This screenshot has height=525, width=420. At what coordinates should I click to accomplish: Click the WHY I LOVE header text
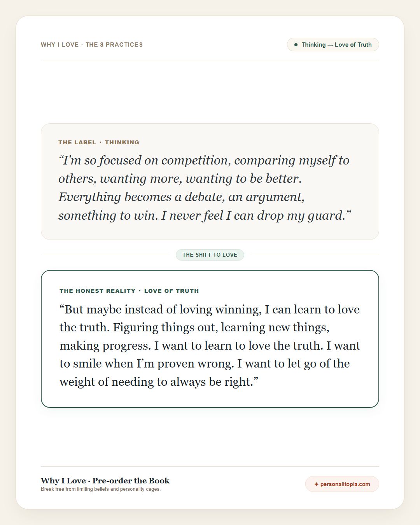point(60,45)
